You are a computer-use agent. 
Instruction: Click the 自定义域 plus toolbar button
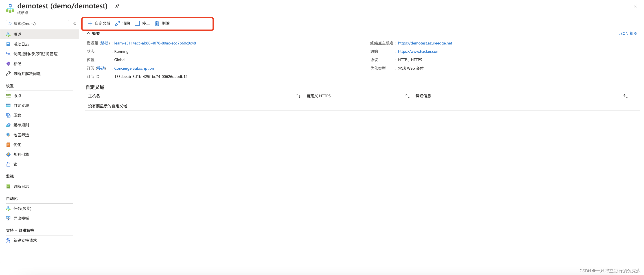[x=99, y=23]
